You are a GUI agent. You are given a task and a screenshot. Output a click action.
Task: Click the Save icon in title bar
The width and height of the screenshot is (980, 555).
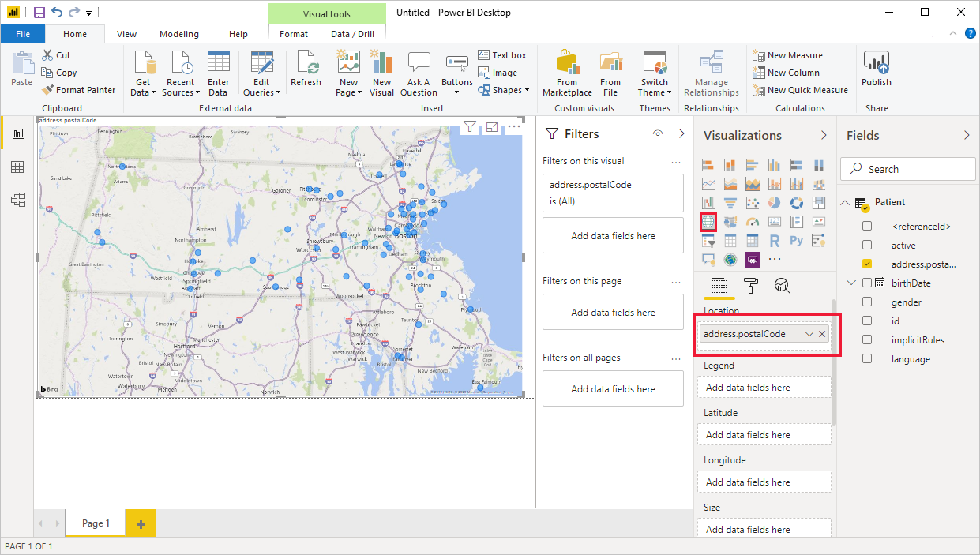39,13
